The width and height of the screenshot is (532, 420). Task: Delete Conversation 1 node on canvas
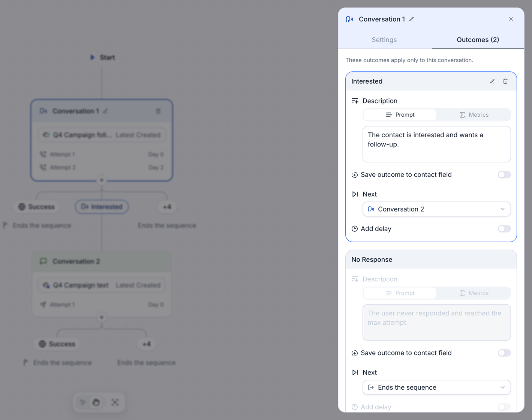158,111
